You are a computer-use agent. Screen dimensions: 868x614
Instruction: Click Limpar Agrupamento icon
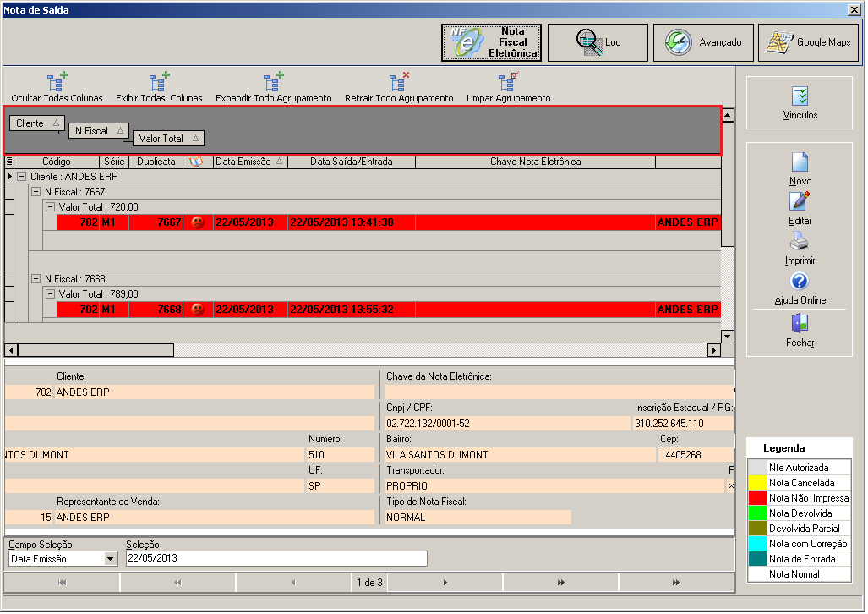click(508, 81)
